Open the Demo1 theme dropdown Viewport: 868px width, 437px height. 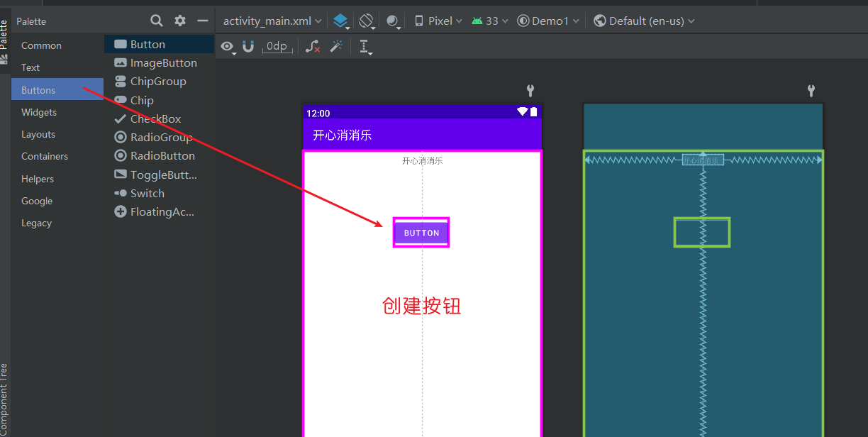point(547,21)
